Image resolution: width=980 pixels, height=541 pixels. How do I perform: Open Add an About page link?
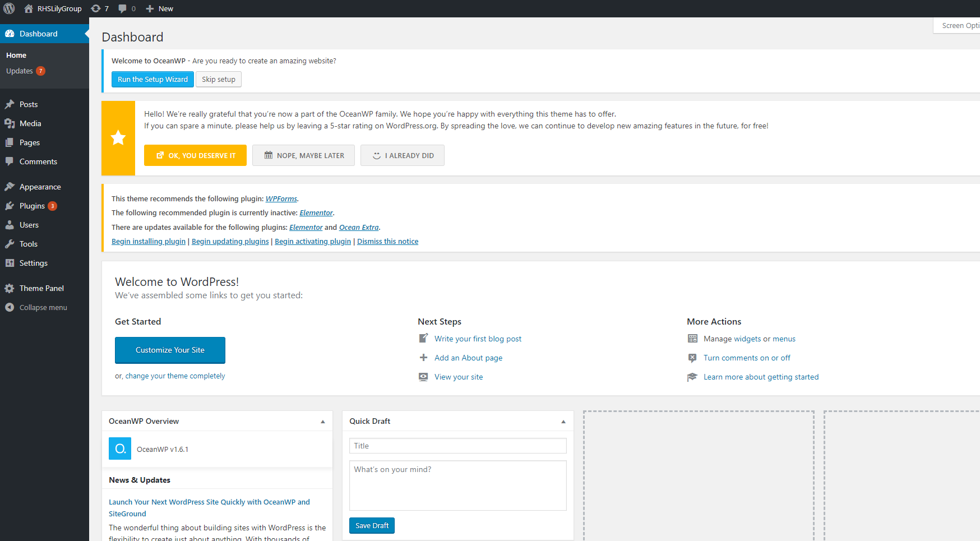(x=468, y=358)
